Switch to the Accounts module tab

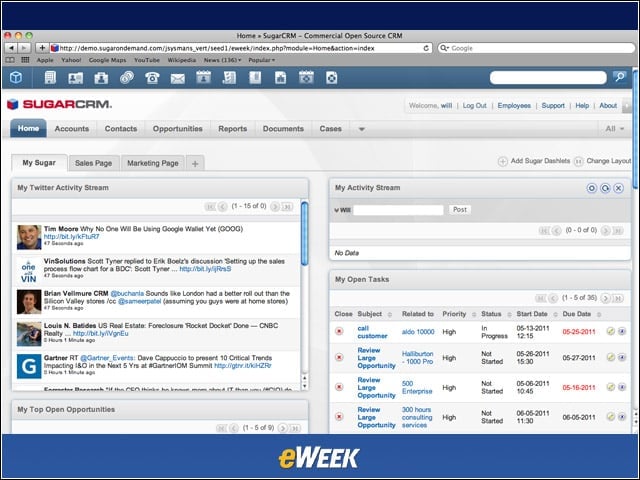coord(72,129)
